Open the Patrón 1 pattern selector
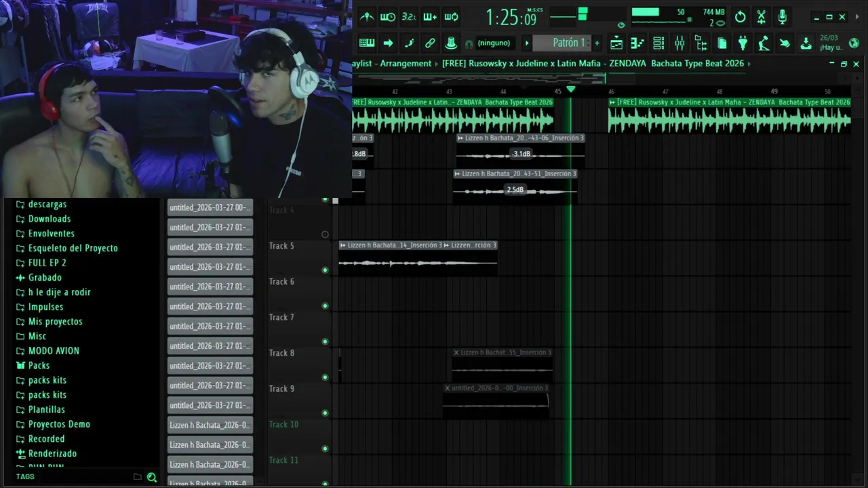 click(x=562, y=43)
